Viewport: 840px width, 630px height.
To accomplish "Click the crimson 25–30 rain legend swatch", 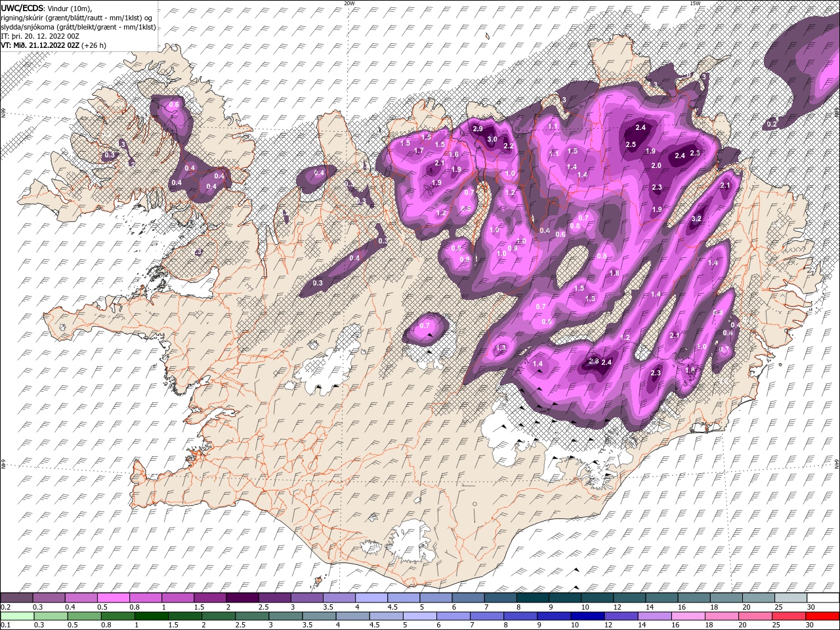I will [x=789, y=616].
